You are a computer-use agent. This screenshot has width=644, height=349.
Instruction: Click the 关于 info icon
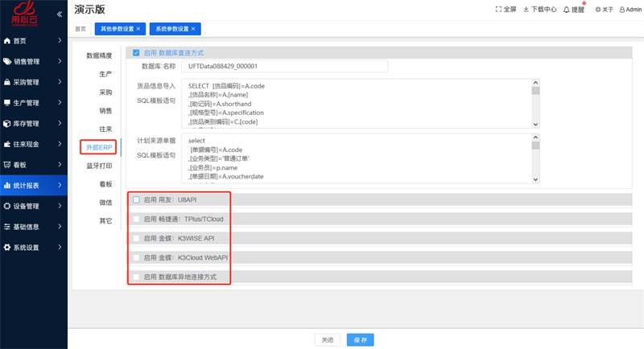tap(598, 10)
